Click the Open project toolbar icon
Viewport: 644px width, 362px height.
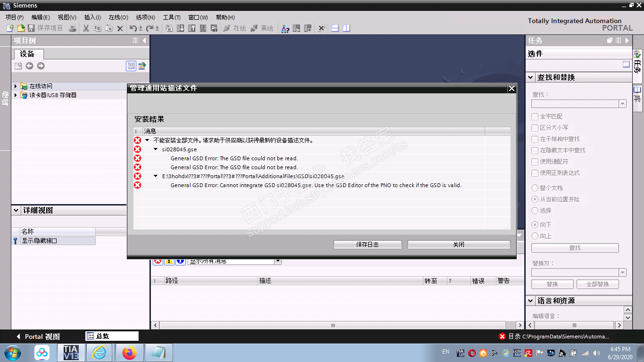tap(21, 28)
